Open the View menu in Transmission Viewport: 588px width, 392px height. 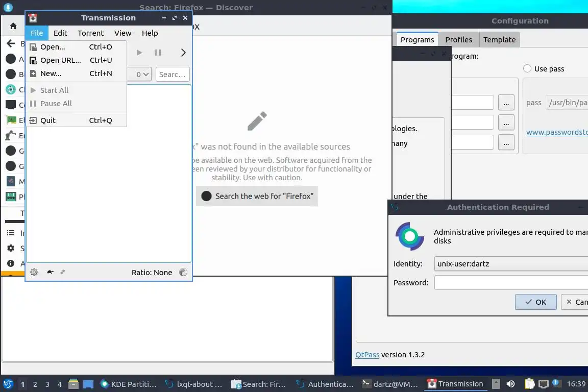click(122, 33)
